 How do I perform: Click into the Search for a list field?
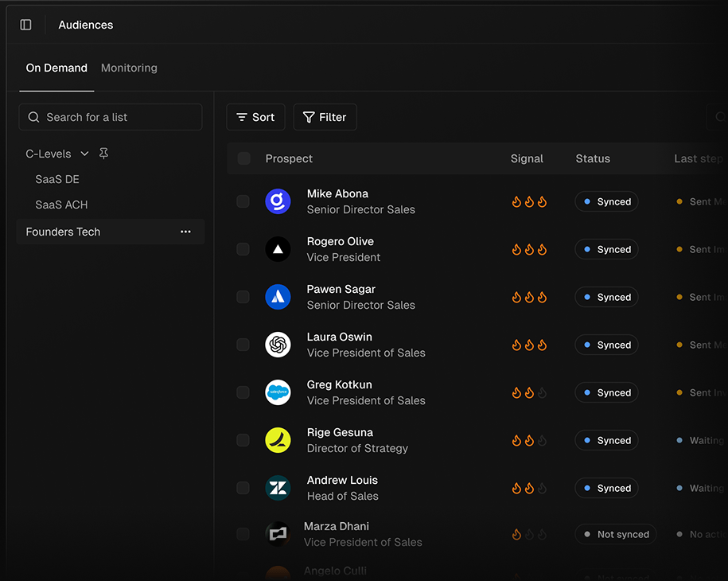point(111,117)
